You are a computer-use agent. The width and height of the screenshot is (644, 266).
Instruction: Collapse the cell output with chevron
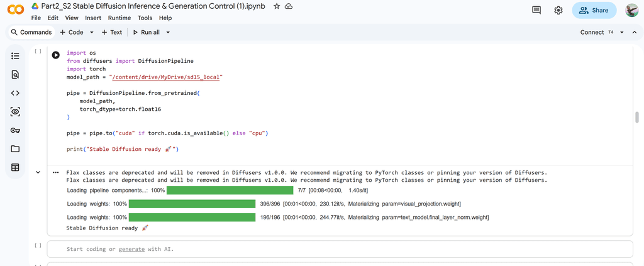38,172
